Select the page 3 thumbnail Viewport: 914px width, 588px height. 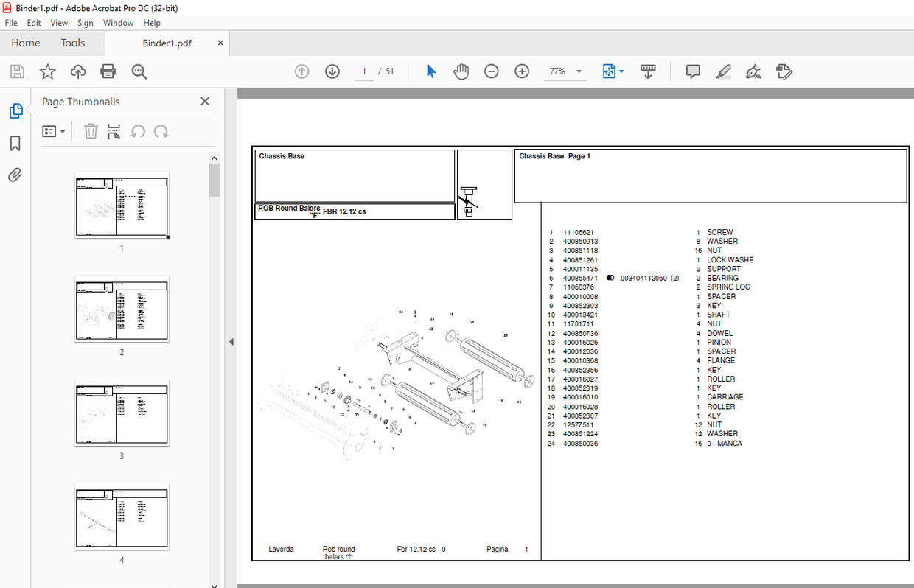pyautogui.click(x=122, y=413)
